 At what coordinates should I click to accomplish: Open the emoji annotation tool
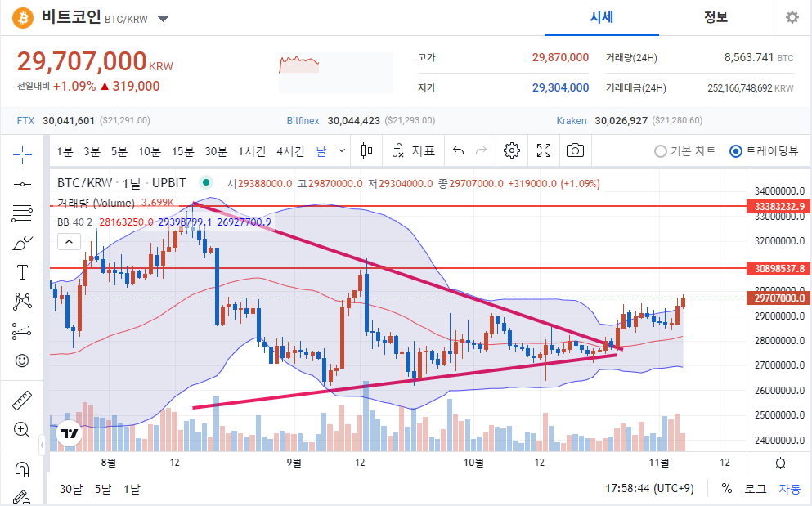22,360
